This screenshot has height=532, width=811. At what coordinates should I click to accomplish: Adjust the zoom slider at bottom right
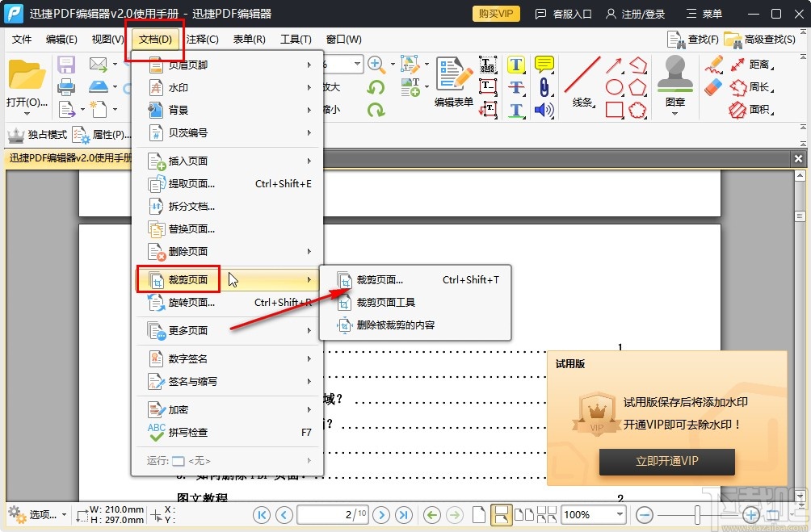coord(696,514)
